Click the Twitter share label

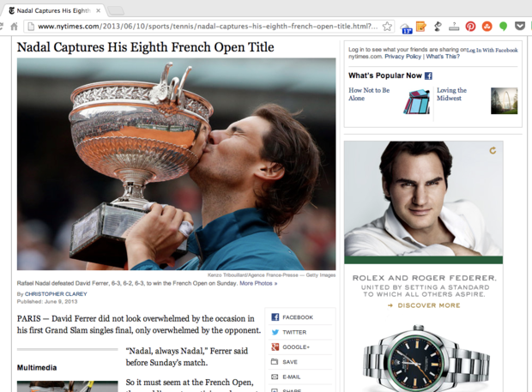tap(294, 332)
